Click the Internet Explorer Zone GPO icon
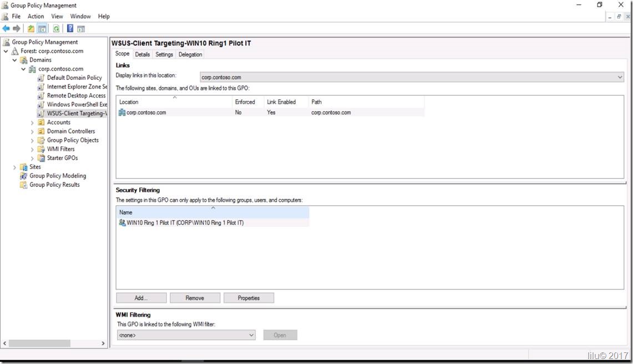The height and width of the screenshot is (364, 633). click(x=40, y=86)
